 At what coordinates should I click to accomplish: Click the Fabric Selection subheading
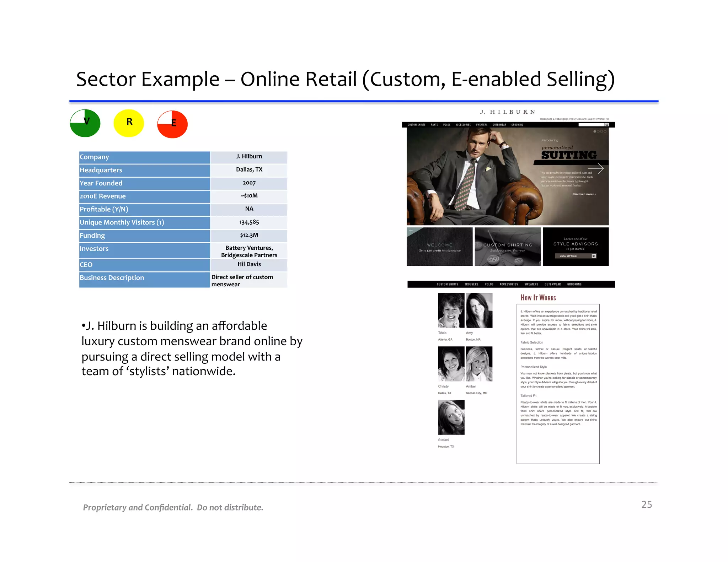pyautogui.click(x=532, y=342)
